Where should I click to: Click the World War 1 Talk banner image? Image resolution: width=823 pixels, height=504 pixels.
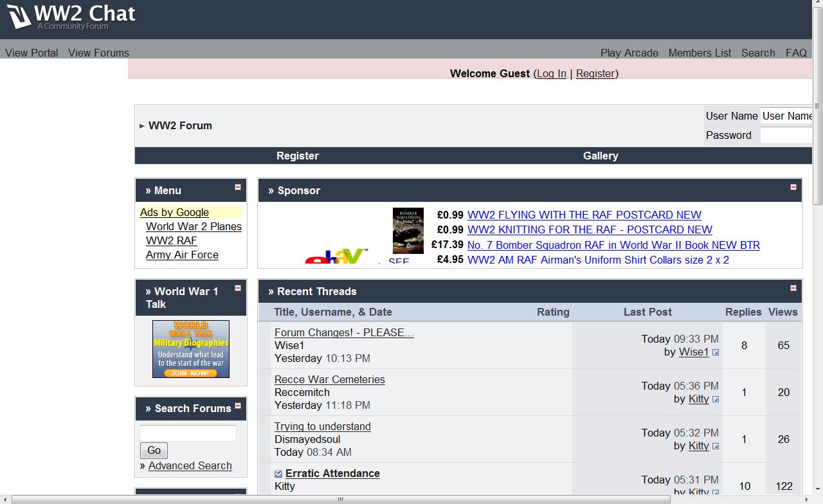pyautogui.click(x=191, y=349)
